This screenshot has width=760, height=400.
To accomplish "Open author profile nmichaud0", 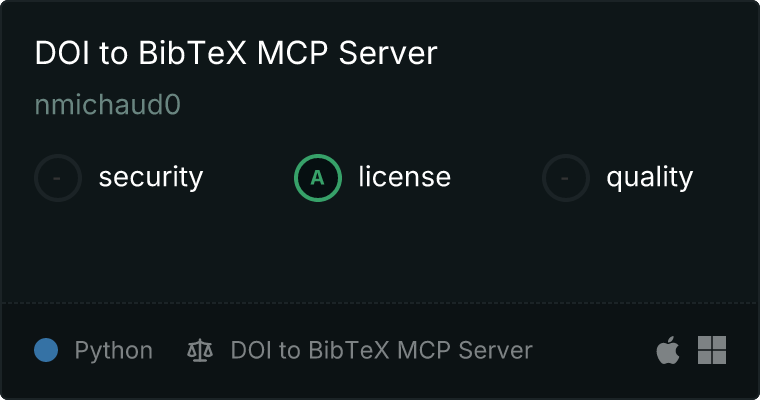I will coord(108,104).
